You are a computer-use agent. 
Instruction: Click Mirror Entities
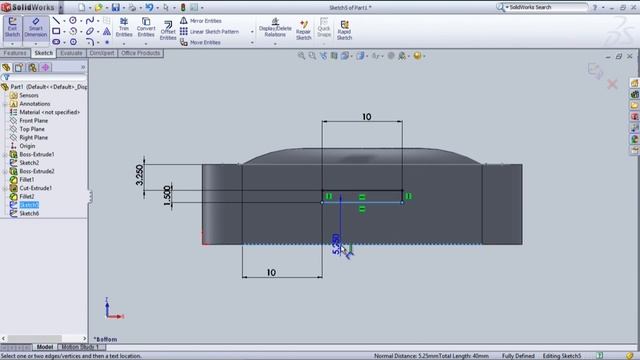201,20
